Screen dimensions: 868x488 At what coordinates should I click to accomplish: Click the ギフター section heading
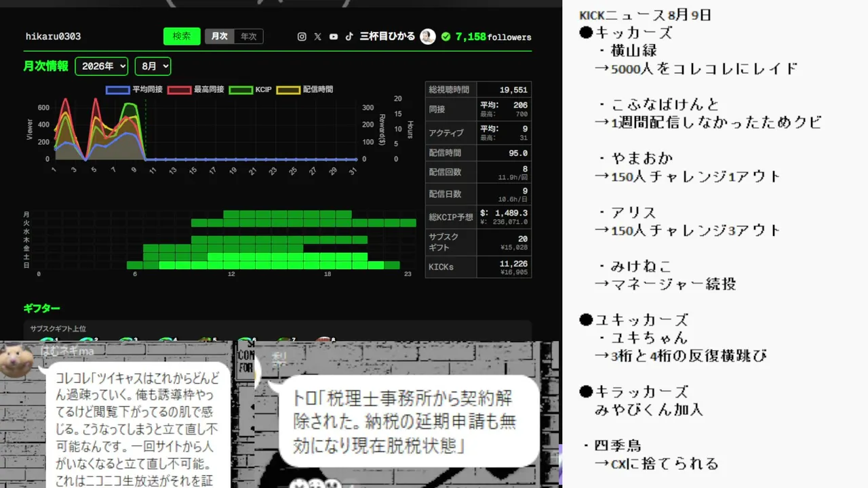tap(41, 308)
